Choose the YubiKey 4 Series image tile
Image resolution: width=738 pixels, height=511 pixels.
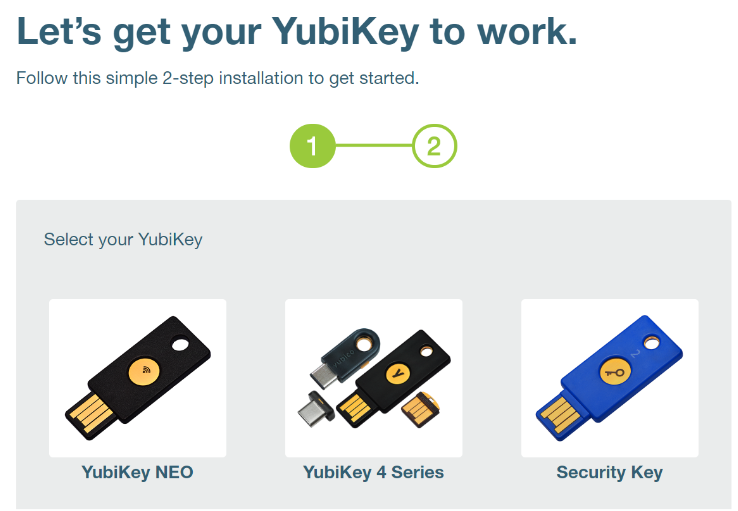point(374,378)
